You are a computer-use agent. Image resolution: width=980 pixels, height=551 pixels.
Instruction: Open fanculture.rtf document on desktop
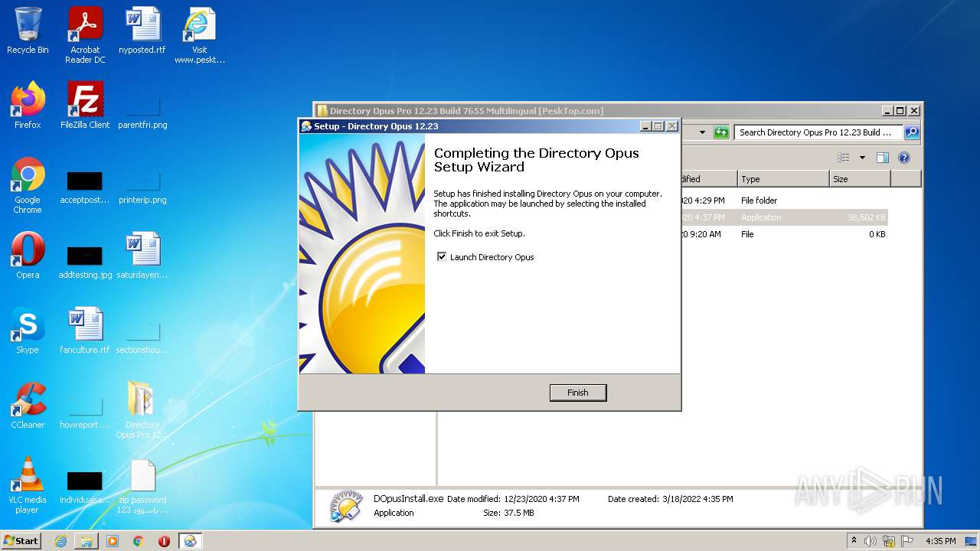pos(85,331)
